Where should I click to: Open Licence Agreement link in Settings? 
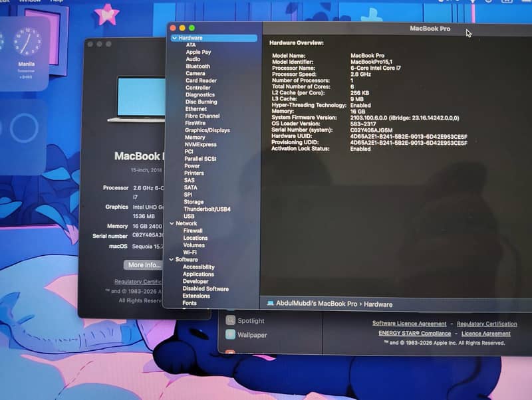click(486, 334)
